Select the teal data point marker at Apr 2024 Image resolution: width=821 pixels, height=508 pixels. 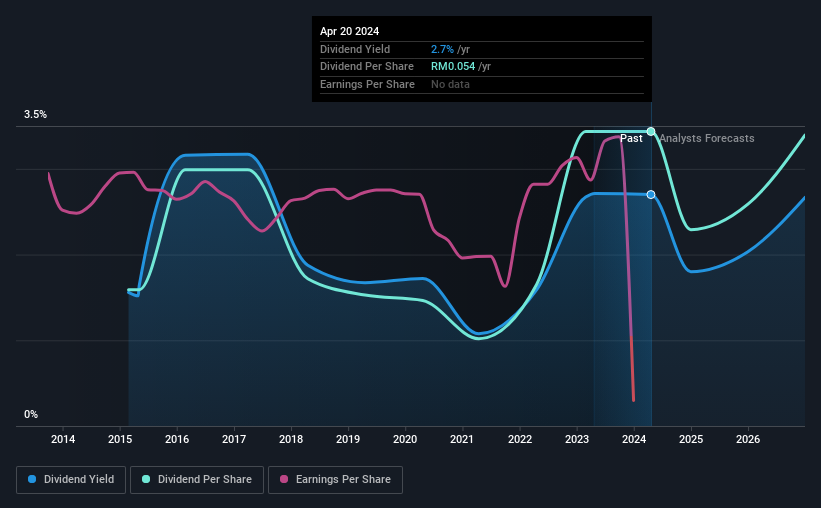click(x=651, y=131)
